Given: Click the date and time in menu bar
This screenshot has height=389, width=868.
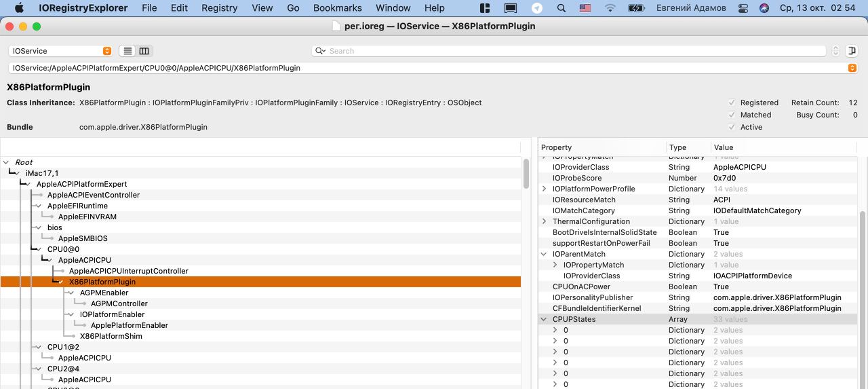Looking at the screenshot, I should click(818, 8).
